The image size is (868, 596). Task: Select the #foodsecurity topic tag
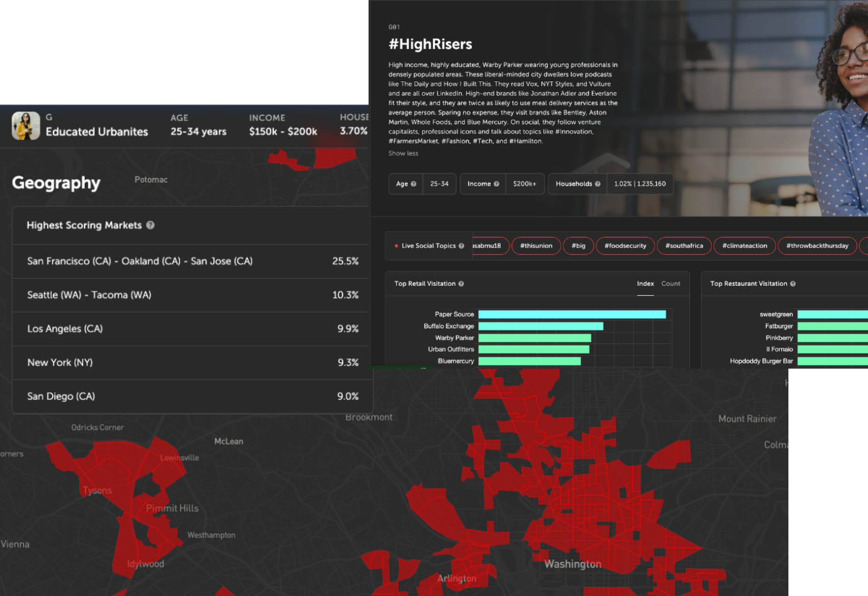625,246
